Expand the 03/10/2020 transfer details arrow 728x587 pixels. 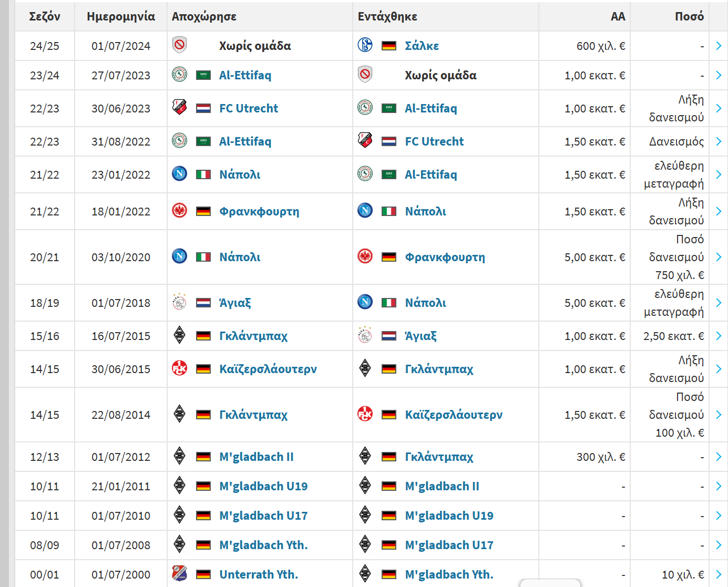tap(719, 257)
